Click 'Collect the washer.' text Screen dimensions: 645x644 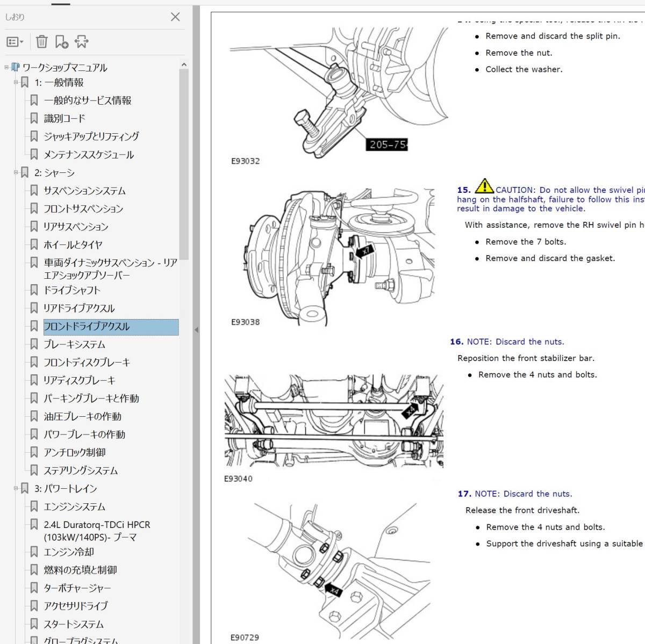524,69
